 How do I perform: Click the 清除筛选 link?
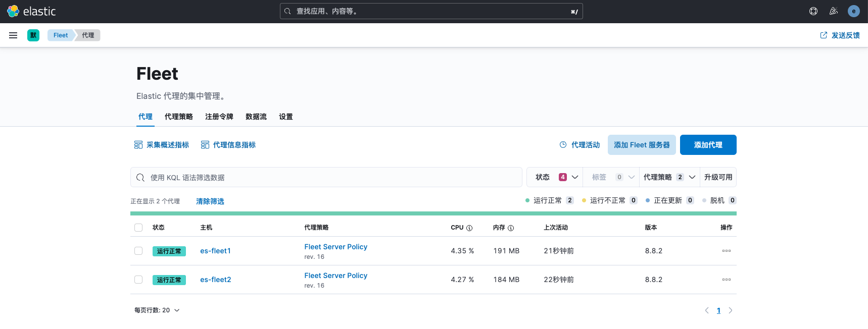coord(210,201)
